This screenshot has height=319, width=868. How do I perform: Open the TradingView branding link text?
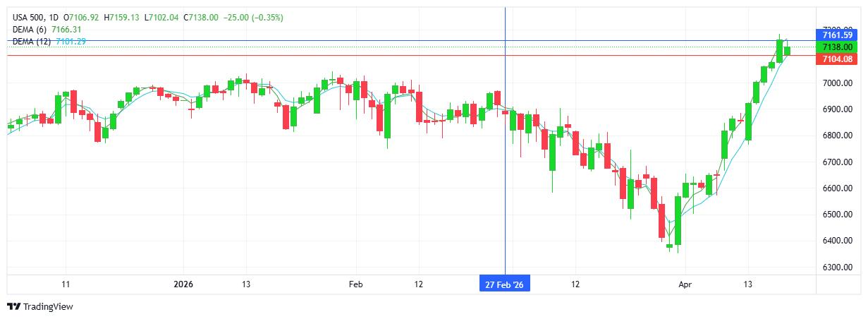pyautogui.click(x=48, y=307)
